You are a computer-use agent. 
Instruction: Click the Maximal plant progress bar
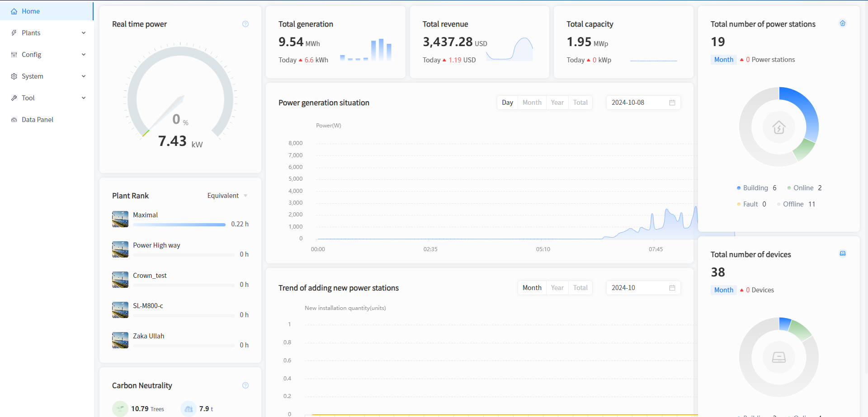(x=179, y=225)
